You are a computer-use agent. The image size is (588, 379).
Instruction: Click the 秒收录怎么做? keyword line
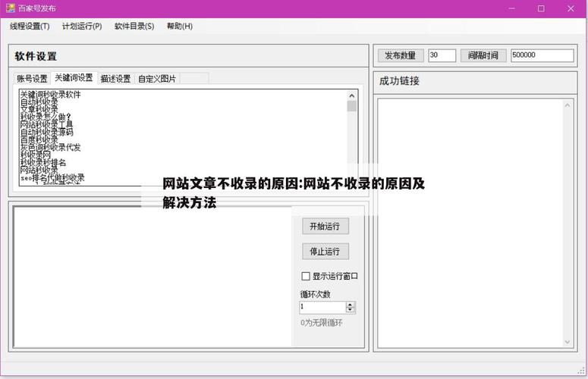(46, 117)
